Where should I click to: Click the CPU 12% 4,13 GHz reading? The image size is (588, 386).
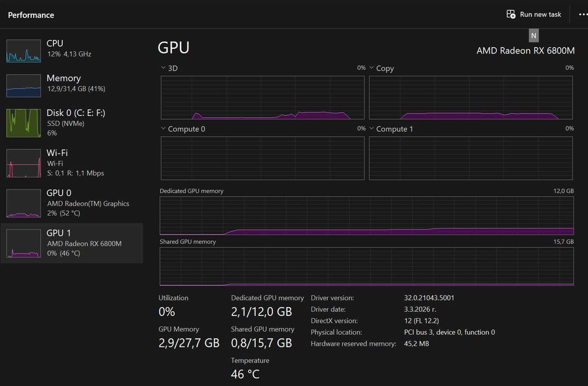pos(69,54)
